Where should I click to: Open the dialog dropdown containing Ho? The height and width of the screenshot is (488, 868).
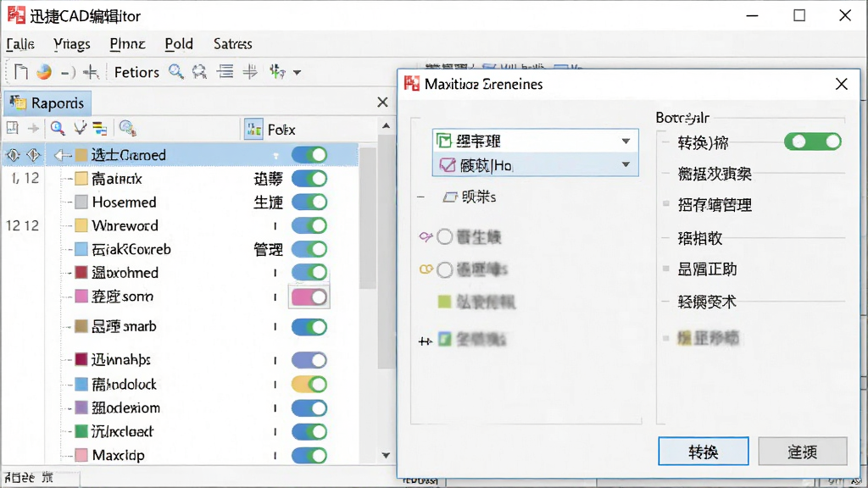tap(536, 164)
